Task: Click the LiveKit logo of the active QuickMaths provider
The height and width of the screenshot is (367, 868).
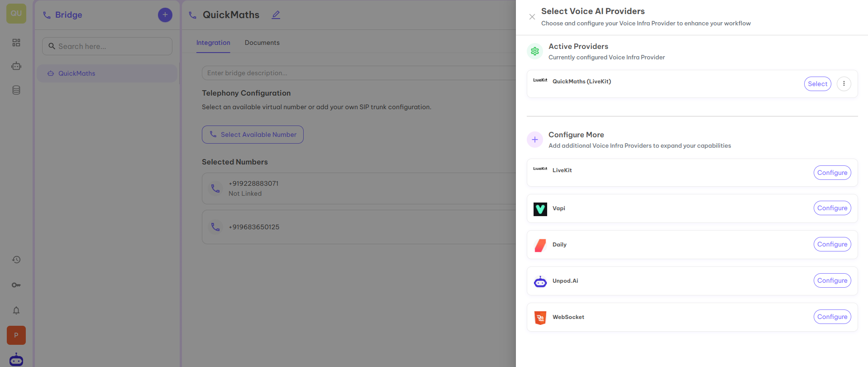Action: point(540,80)
